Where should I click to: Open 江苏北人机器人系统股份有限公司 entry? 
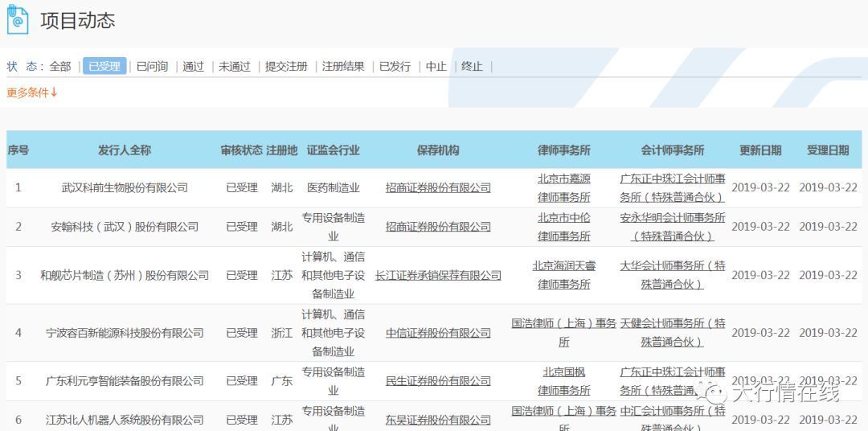click(125, 420)
